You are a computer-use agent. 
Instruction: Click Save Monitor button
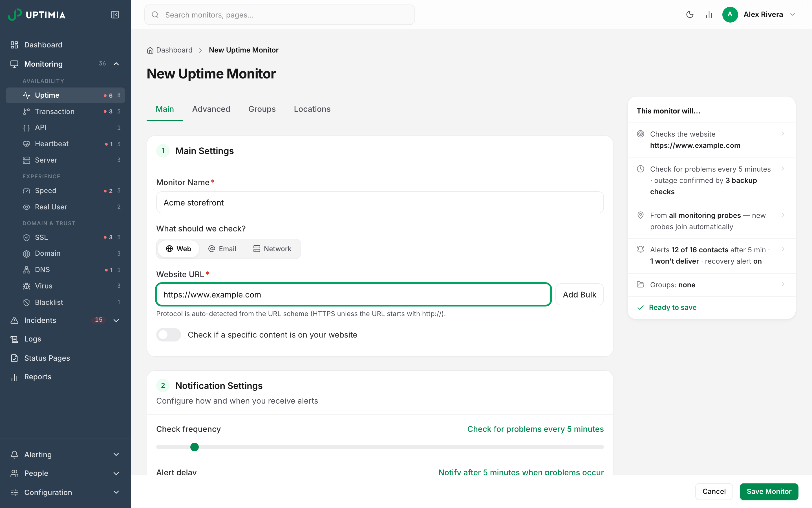tap(769, 491)
